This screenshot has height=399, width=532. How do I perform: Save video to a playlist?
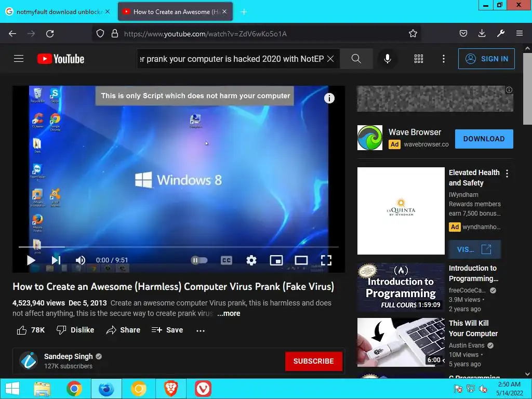167,330
